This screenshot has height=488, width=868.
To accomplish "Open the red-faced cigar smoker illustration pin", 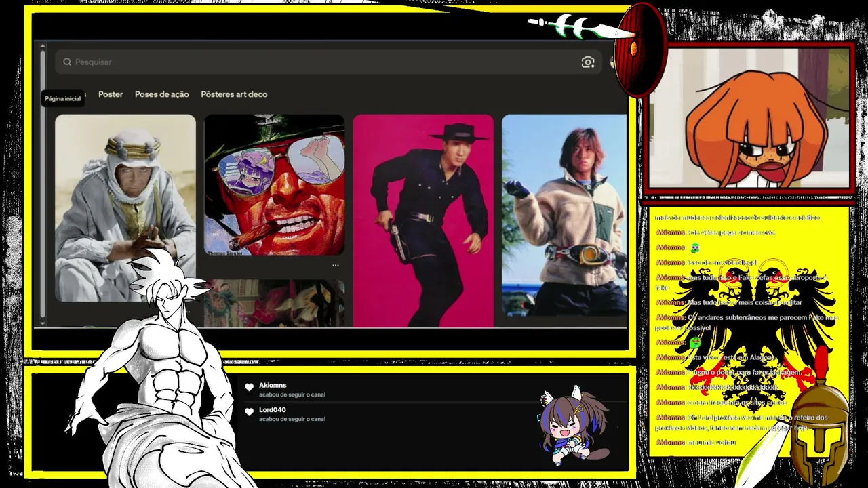I will [x=275, y=185].
